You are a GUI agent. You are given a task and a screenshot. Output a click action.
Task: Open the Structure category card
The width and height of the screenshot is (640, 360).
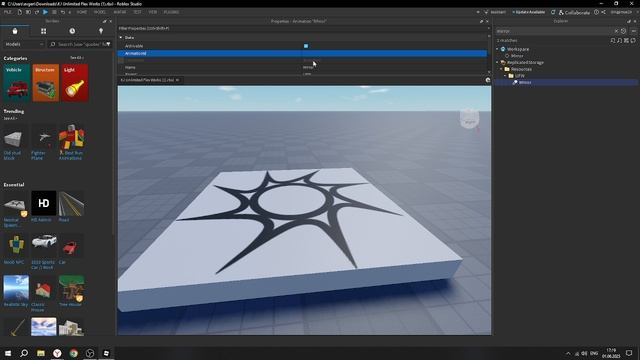46,82
